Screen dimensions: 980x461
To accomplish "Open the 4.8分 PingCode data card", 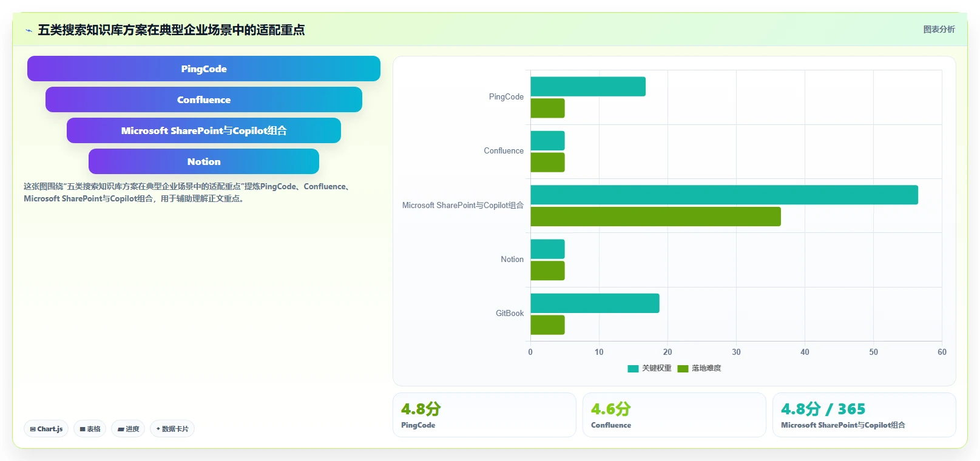I will click(x=484, y=415).
